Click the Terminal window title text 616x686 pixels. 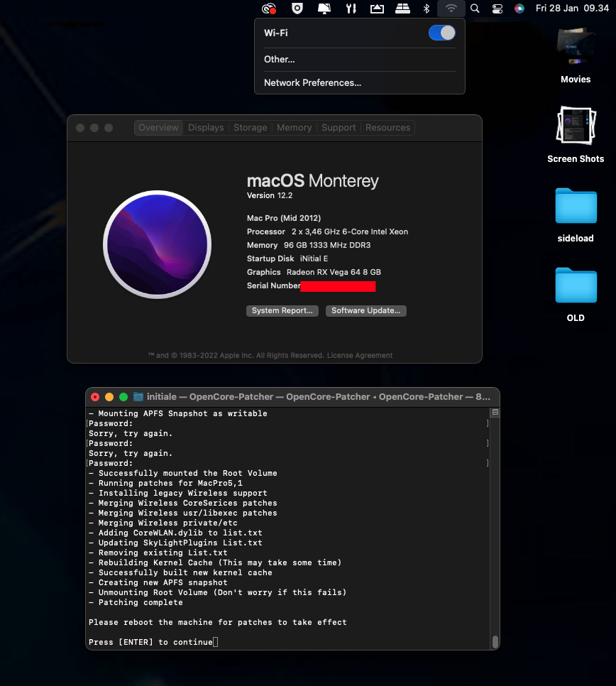tap(318, 397)
